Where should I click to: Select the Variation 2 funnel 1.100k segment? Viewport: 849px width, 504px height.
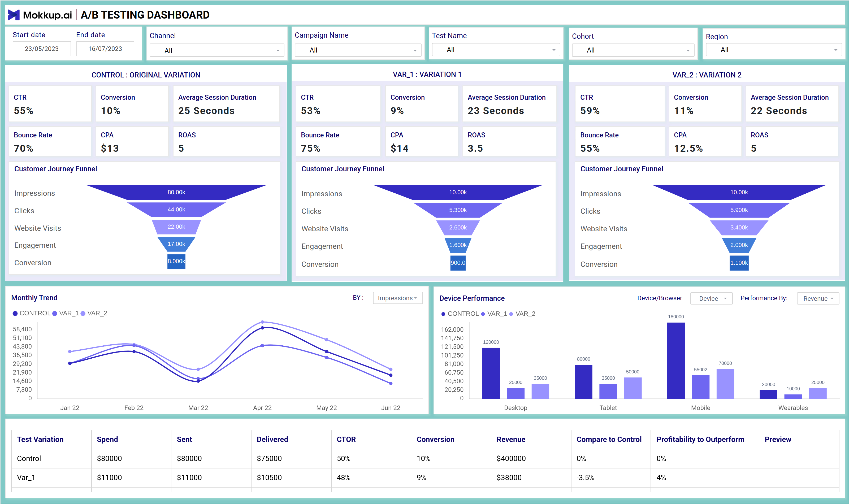739,263
